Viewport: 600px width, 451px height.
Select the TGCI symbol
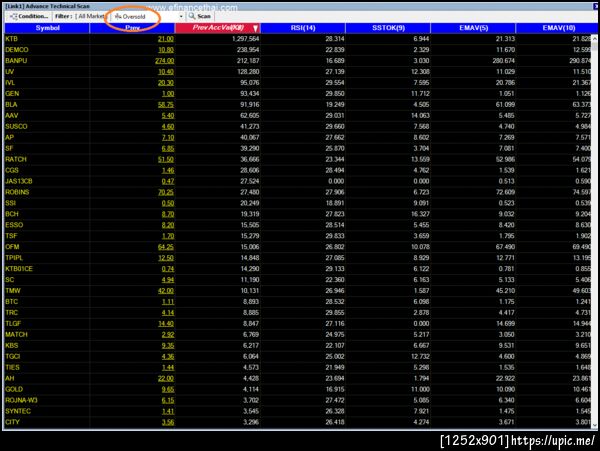click(13, 357)
